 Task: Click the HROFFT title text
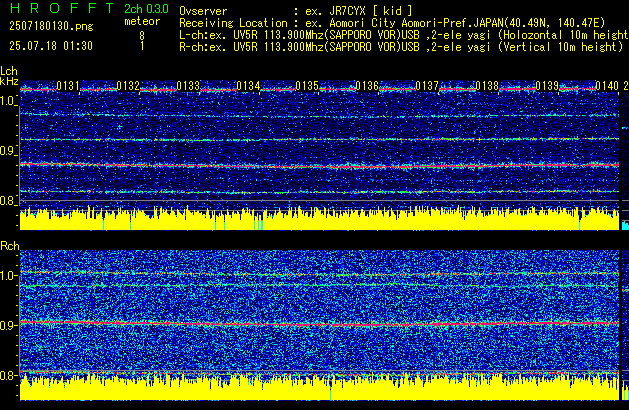(x=62, y=8)
